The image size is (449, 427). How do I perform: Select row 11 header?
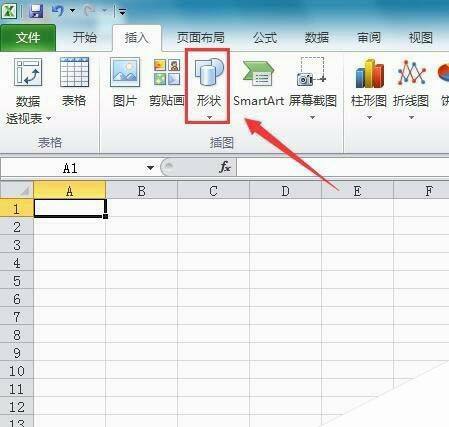click(x=17, y=389)
